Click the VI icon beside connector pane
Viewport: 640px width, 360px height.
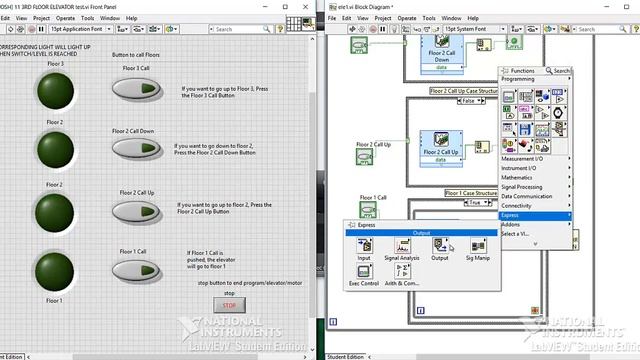pyautogui.click(x=308, y=24)
